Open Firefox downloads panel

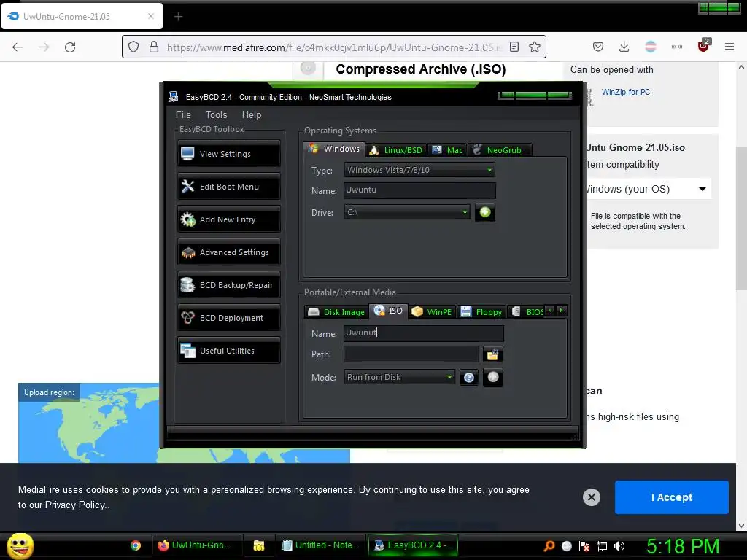(x=624, y=47)
